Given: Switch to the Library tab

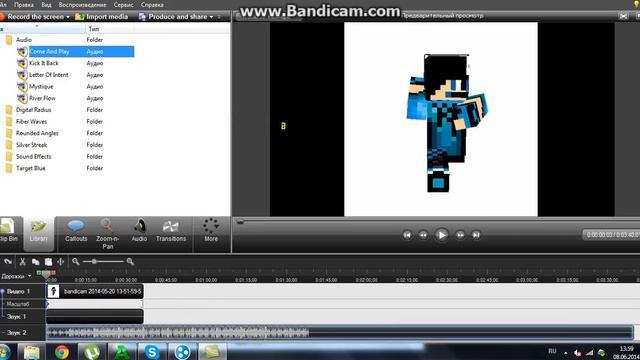Looking at the screenshot, I should [39, 232].
